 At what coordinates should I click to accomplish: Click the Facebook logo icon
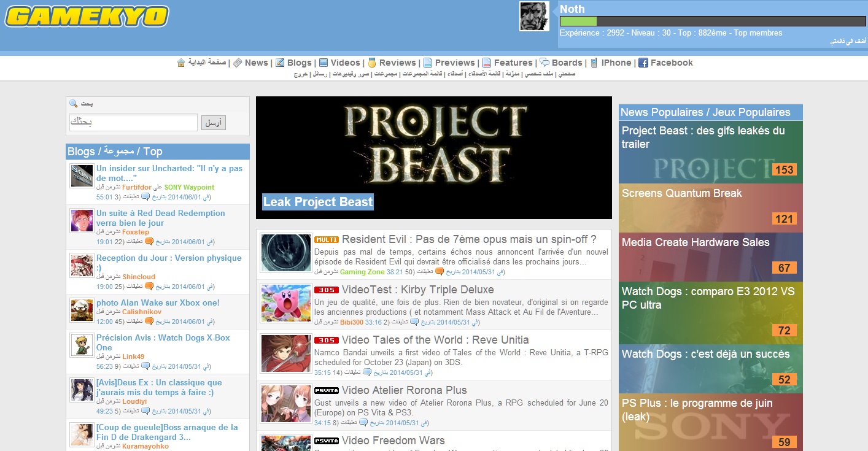(x=643, y=63)
